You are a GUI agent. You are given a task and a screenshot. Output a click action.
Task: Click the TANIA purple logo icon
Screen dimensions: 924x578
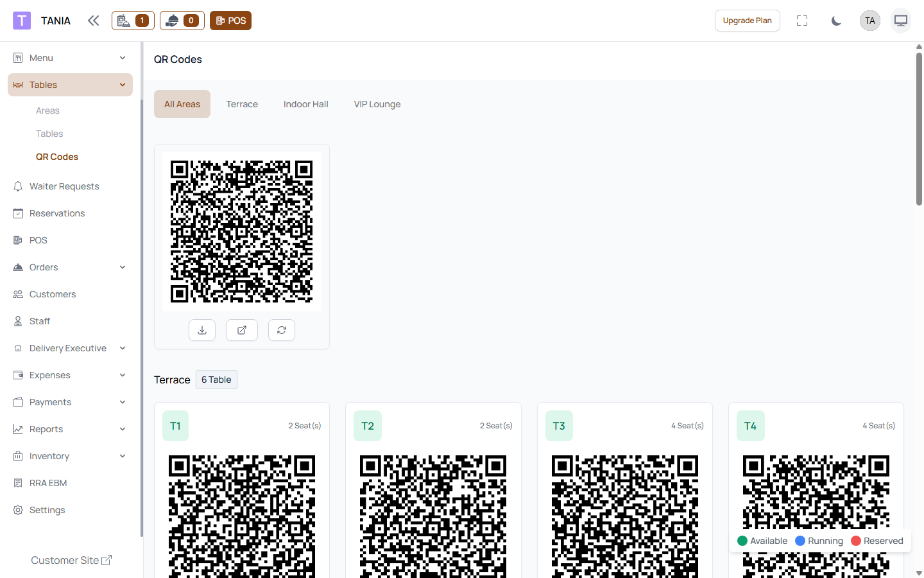[x=22, y=21]
